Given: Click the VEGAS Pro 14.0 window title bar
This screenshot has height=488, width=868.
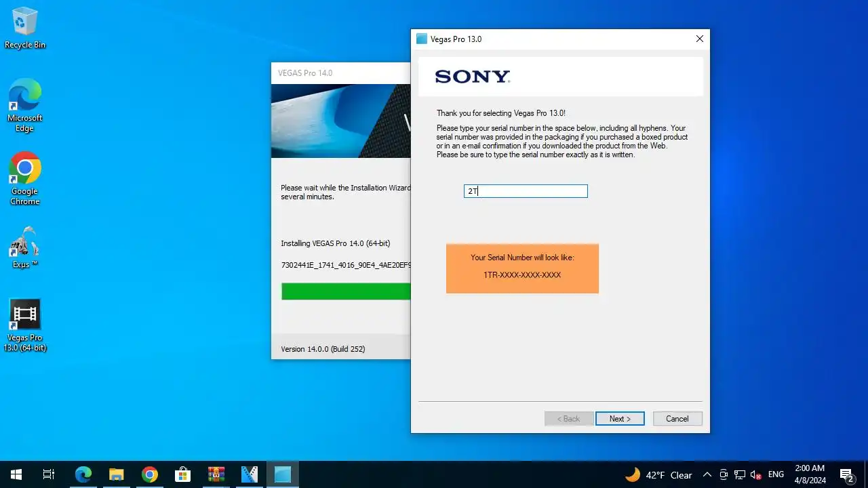Looking at the screenshot, I should [341, 73].
